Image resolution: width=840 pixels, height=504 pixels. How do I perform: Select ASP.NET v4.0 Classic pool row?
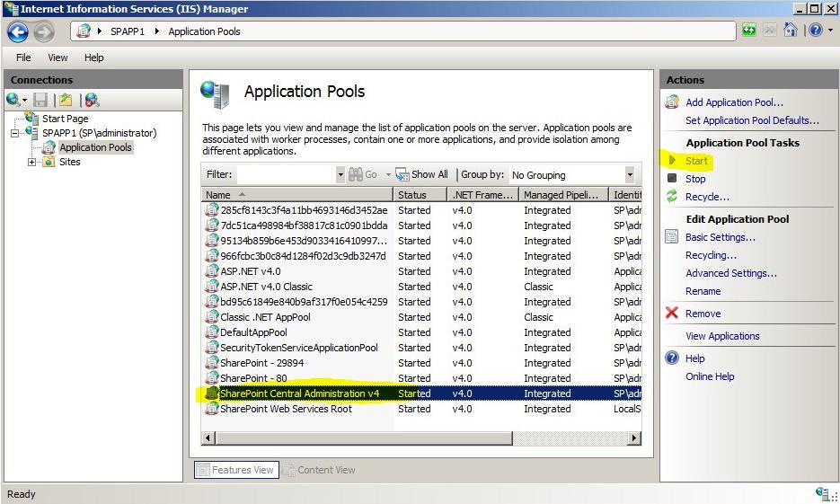(x=421, y=287)
